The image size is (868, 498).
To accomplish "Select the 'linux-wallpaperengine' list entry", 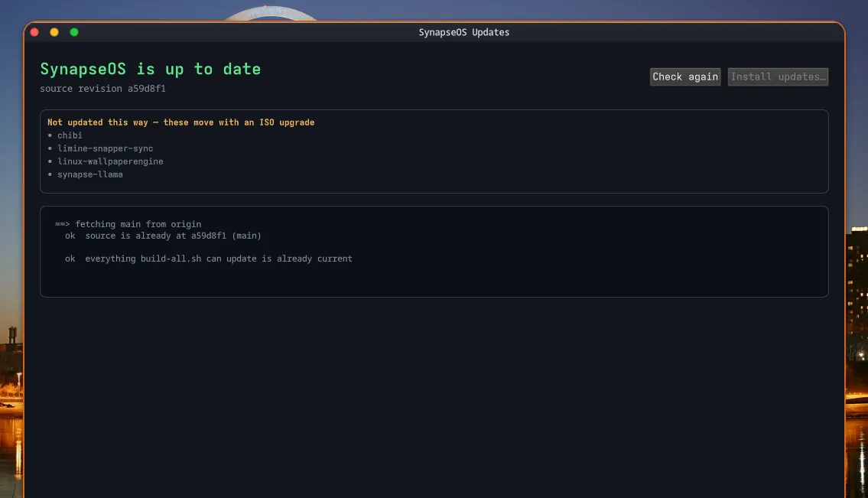I will [110, 161].
